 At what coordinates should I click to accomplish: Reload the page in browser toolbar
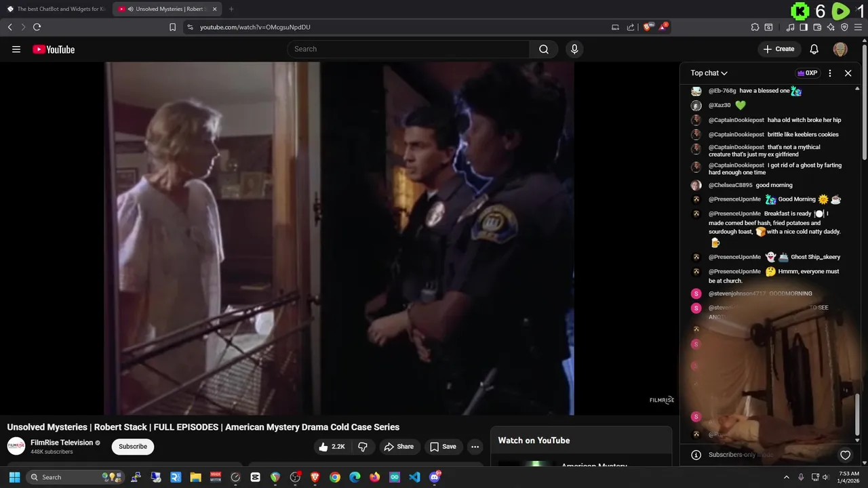coord(37,27)
